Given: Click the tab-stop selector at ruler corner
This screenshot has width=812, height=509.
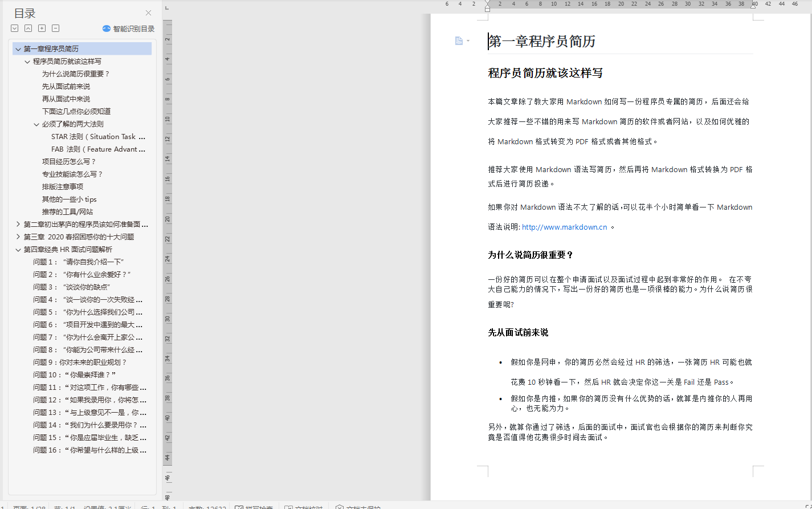Looking at the screenshot, I should pyautogui.click(x=167, y=8).
